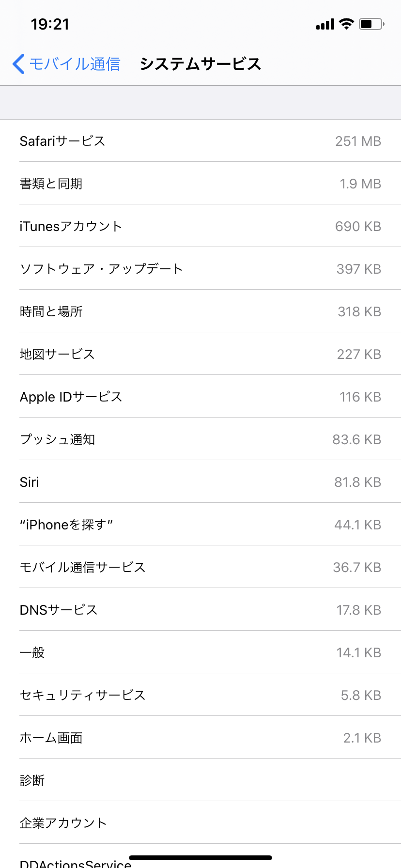Viewport: 401px width, 868px height.
Task: Tap the cellular signal bars icon
Action: click(325, 24)
